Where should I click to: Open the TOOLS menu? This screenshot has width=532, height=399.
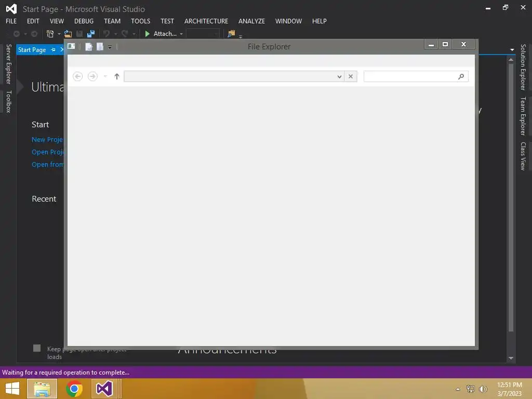pyautogui.click(x=140, y=21)
